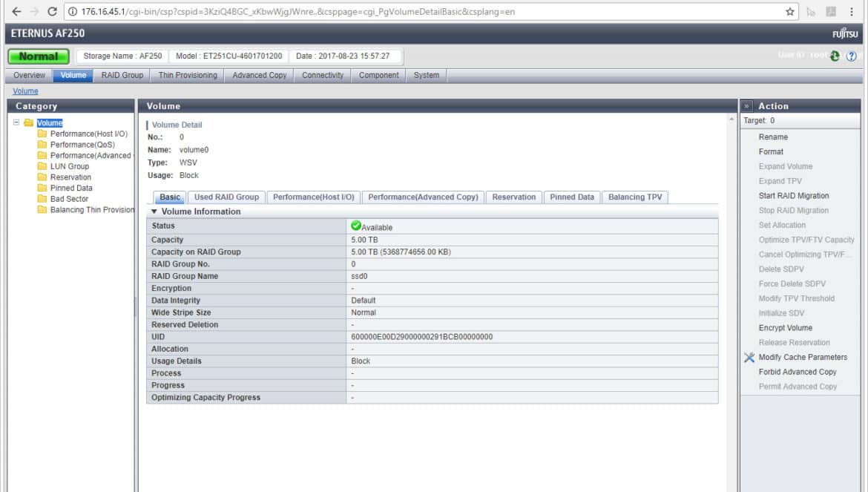The image size is (868, 492).
Task: Collapse the Volume Information section
Action: 154,211
